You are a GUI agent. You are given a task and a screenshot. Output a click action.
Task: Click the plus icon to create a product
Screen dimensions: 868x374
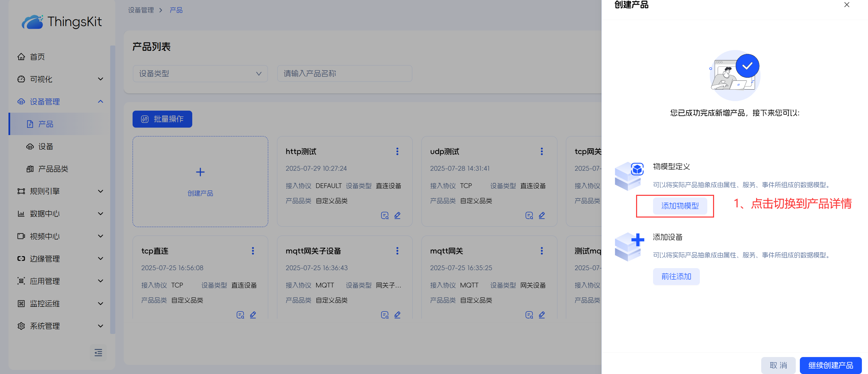200,172
